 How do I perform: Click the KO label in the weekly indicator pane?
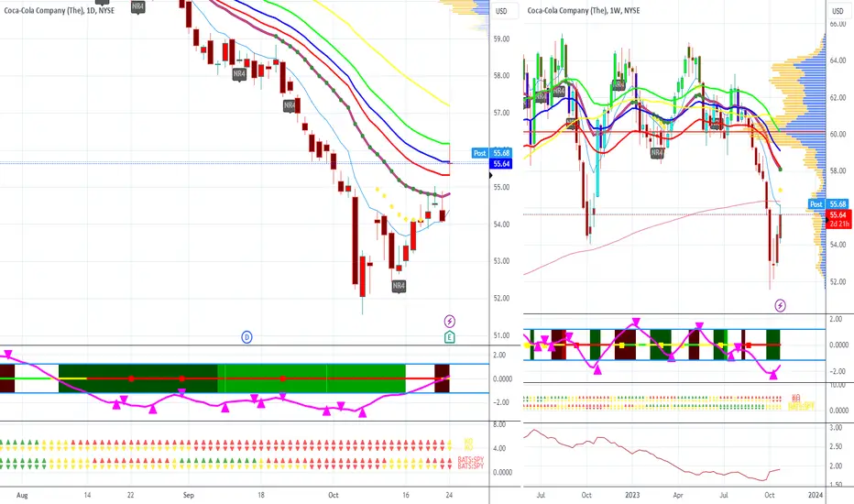(795, 399)
